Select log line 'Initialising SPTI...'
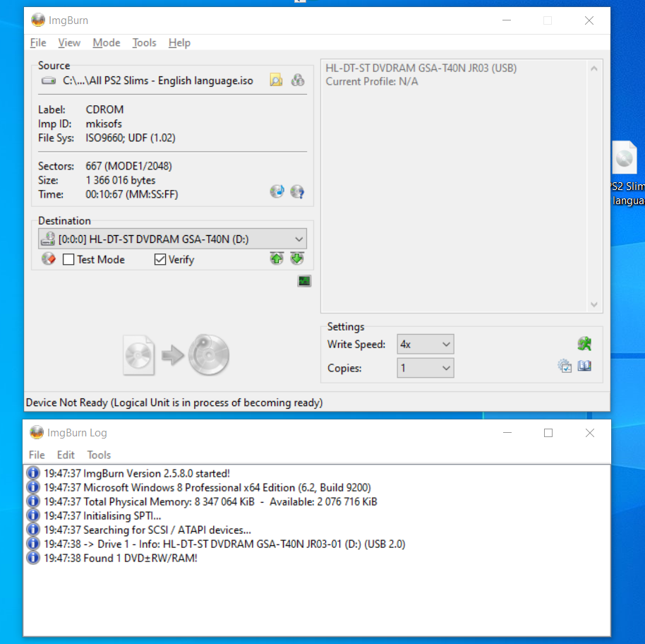The height and width of the screenshot is (644, 645). pos(102,515)
